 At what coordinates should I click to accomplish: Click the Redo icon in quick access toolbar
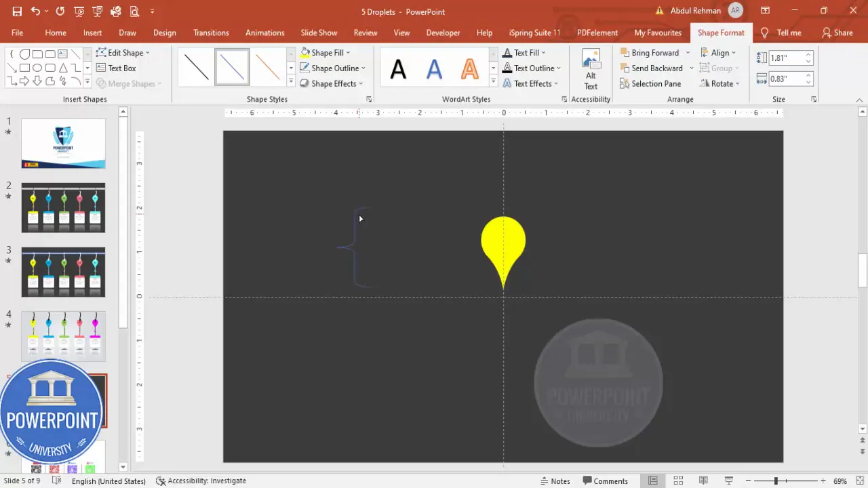[60, 12]
